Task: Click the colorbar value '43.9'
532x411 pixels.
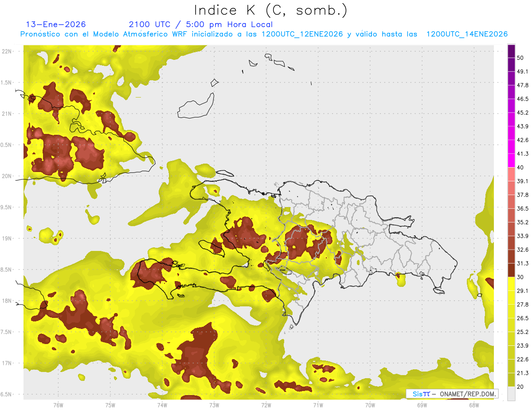Action: coord(523,126)
